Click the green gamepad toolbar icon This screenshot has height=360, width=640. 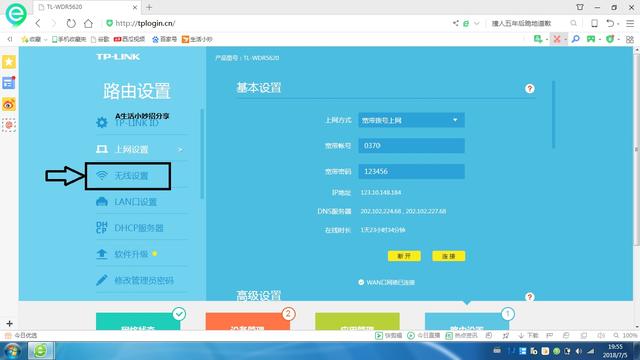pos(591,39)
